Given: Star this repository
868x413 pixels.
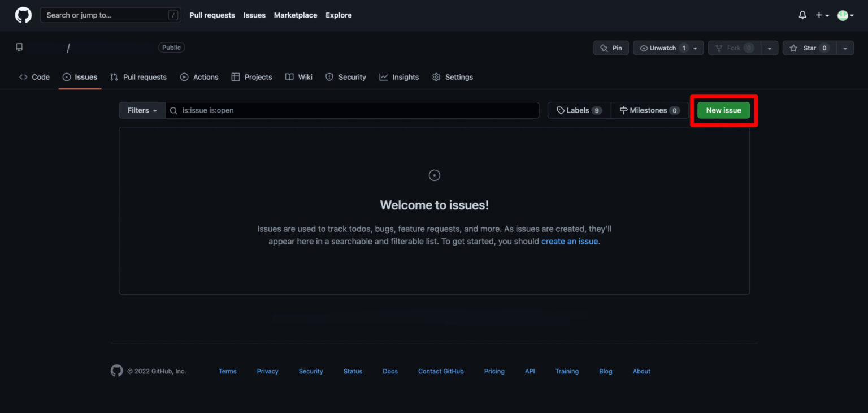Looking at the screenshot, I should pyautogui.click(x=809, y=48).
